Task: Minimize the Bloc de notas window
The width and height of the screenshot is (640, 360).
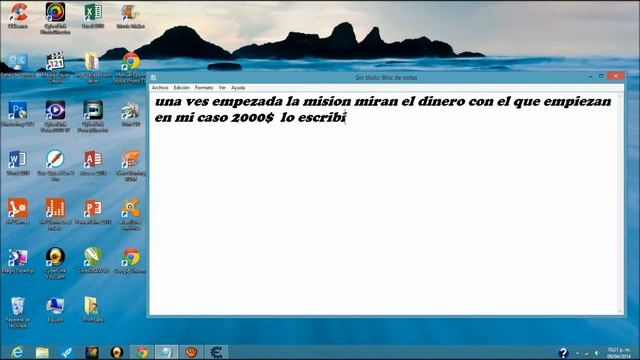Action: [x=590, y=76]
